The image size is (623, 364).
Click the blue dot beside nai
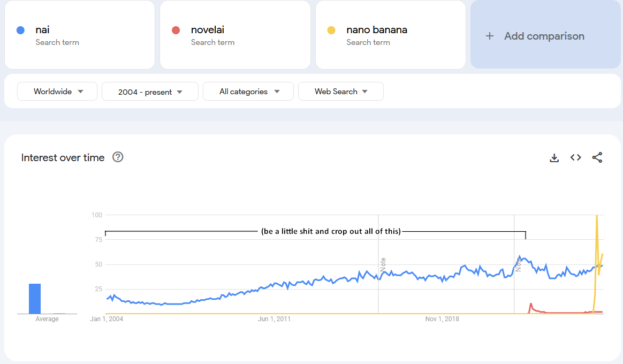pos(21,31)
